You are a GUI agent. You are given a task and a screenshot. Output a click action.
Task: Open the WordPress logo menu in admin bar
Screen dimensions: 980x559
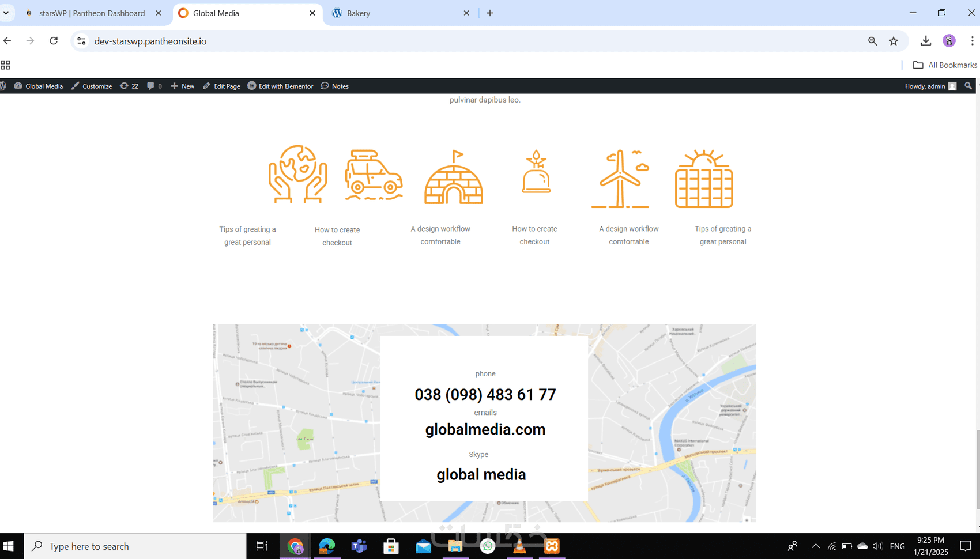click(3, 86)
